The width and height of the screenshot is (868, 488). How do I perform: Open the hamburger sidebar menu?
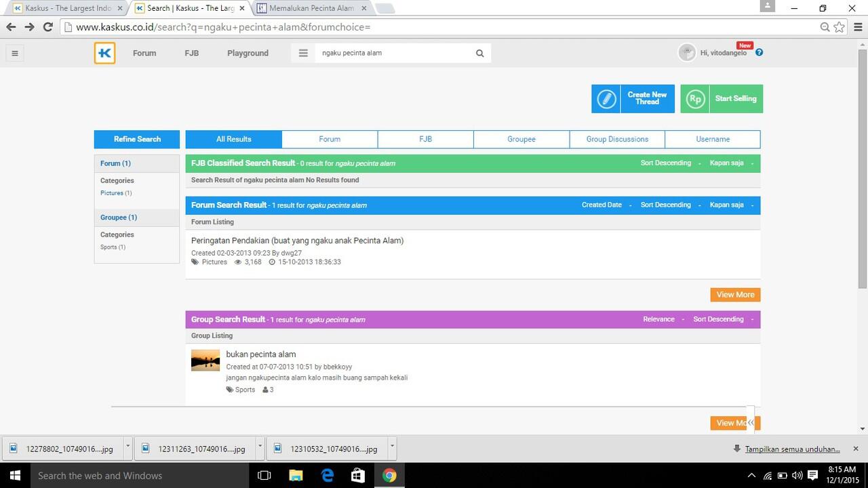coord(14,53)
